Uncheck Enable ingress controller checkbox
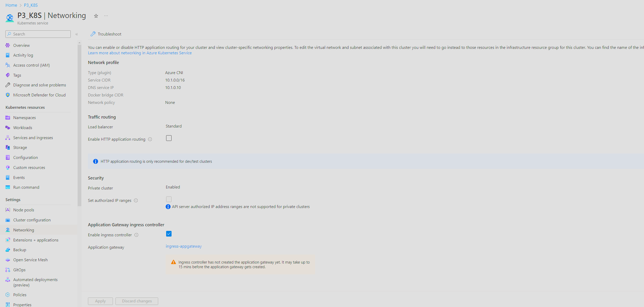Image resolution: width=644 pixels, height=307 pixels. [169, 234]
